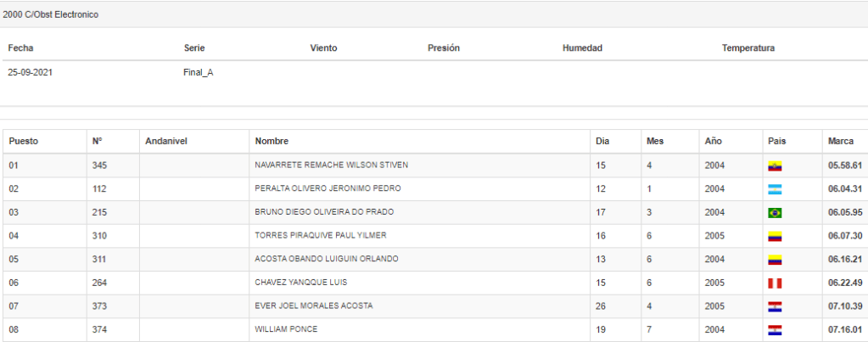Click the Paraguay flag for Ever Joel Morales
The height and width of the screenshot is (342, 868).
point(774,306)
